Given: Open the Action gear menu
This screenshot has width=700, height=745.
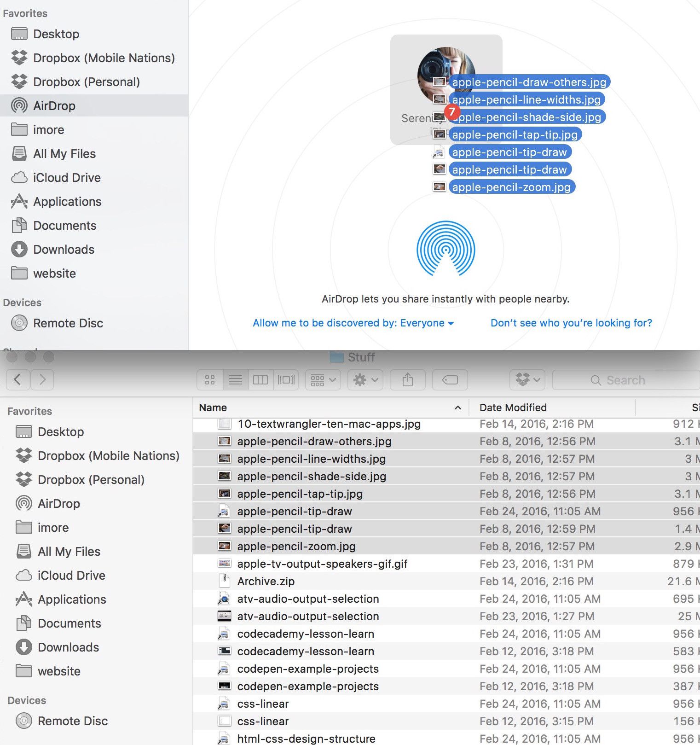Looking at the screenshot, I should tap(365, 380).
